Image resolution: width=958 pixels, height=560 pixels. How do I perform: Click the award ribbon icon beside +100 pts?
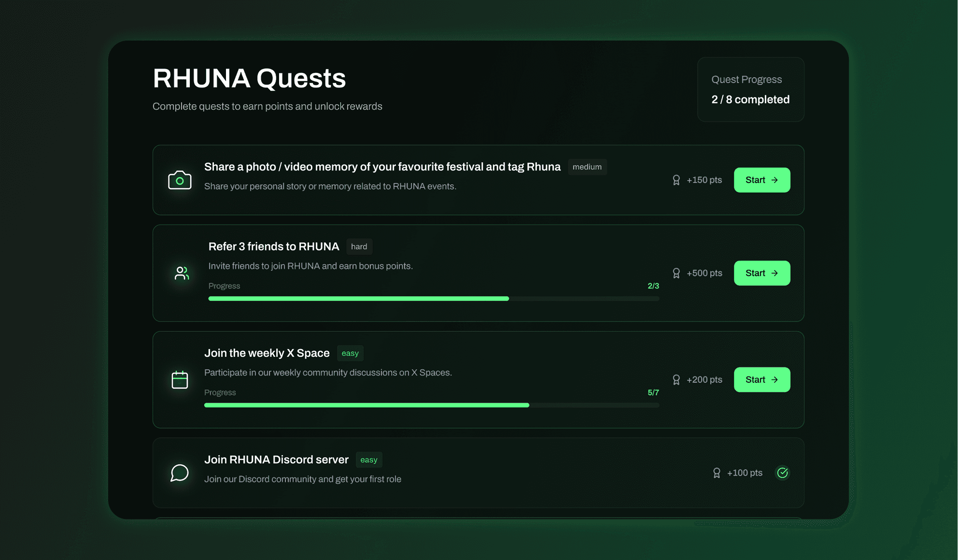point(717,473)
